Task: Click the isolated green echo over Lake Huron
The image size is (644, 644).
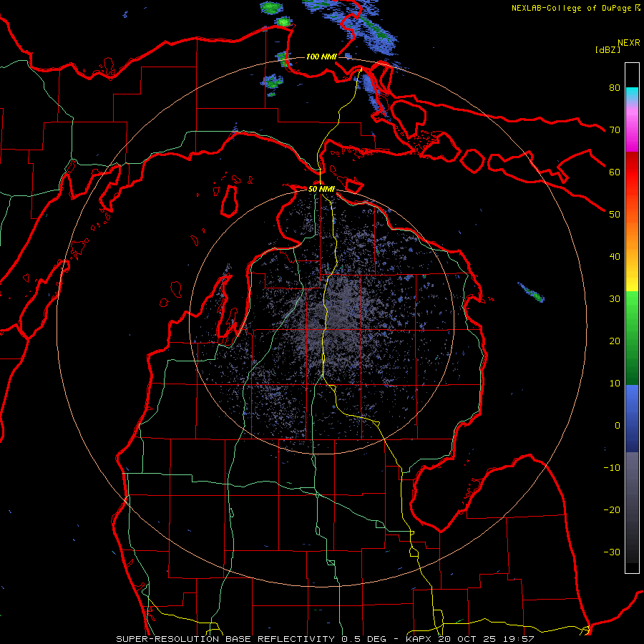Action: click(x=532, y=292)
